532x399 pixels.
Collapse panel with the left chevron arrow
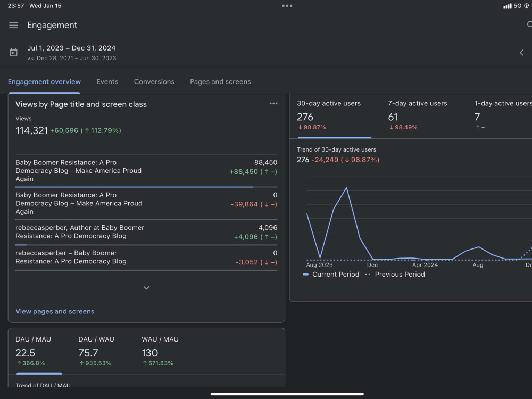(522, 53)
